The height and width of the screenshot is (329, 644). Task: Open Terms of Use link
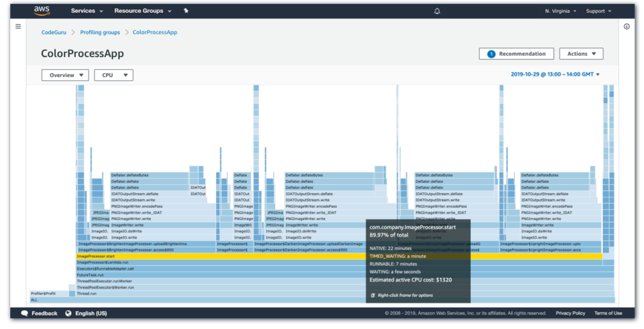coord(608,314)
